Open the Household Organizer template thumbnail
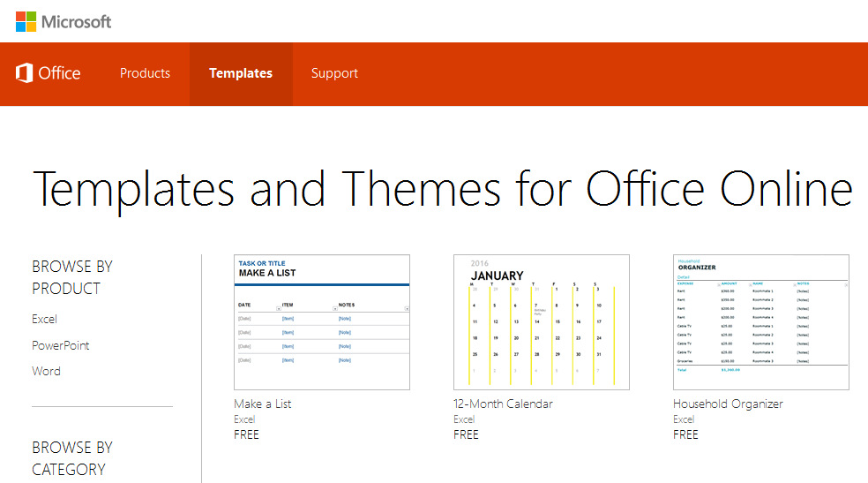This screenshot has height=483, width=868. pyautogui.click(x=760, y=322)
